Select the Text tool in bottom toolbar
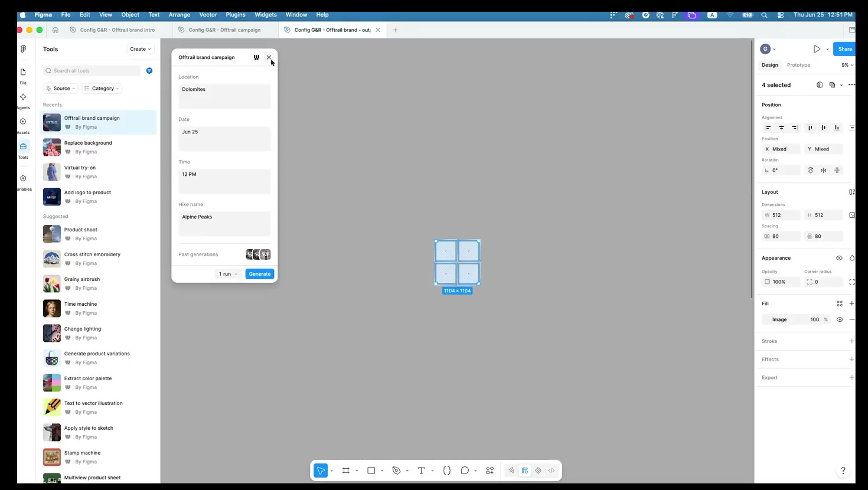868x490 pixels. [421, 471]
